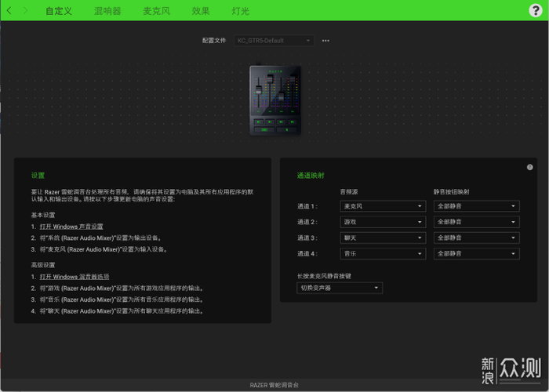
Task: Click the 高级设置 subheading
Action: pos(42,265)
